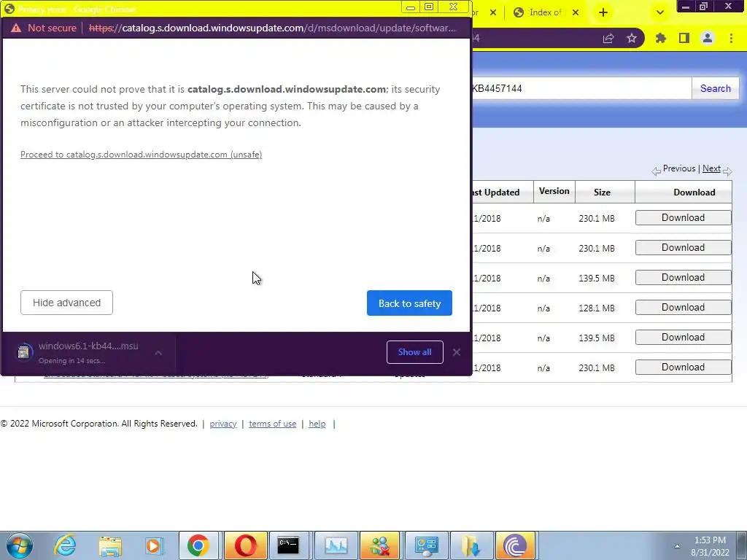The width and height of the screenshot is (747, 560).
Task: Proceed to catalog.s.download.windowsupdate.com (unsafe) link
Action: [x=141, y=155]
